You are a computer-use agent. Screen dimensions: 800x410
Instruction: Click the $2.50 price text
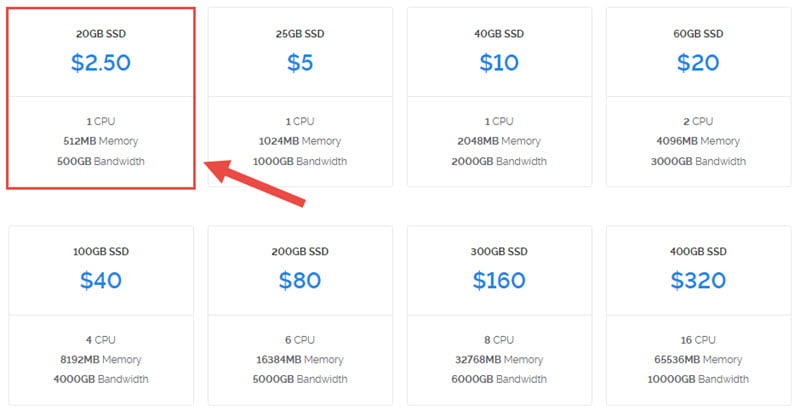pyautogui.click(x=101, y=63)
